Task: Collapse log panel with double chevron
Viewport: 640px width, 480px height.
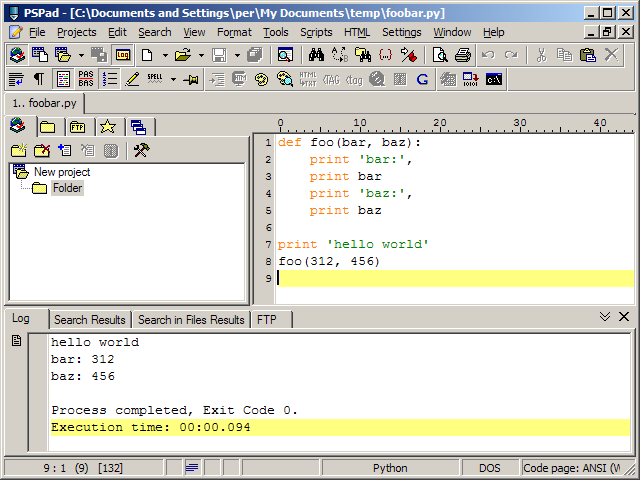Action: click(605, 316)
